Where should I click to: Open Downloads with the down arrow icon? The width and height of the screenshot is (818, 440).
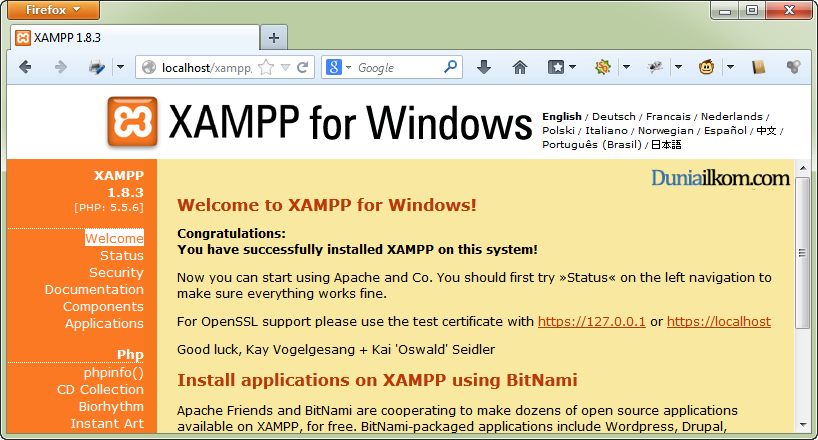[484, 67]
